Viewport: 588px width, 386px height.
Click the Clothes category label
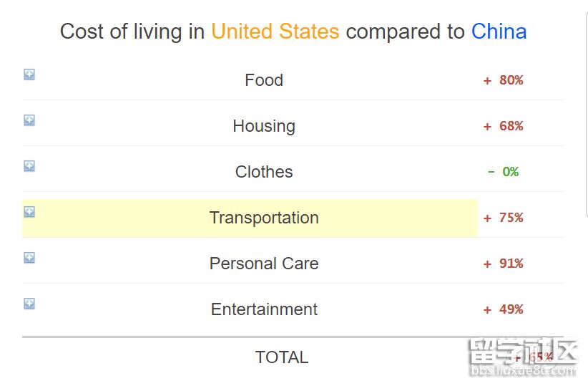coord(264,172)
